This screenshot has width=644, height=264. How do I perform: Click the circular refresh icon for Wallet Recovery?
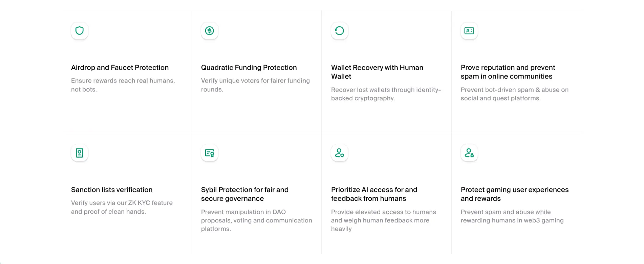(x=339, y=31)
